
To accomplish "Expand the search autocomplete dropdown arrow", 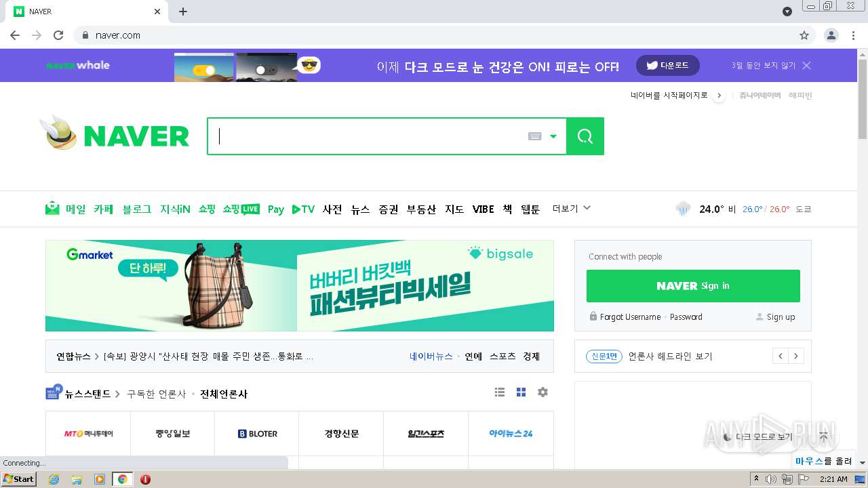I will coord(553,136).
